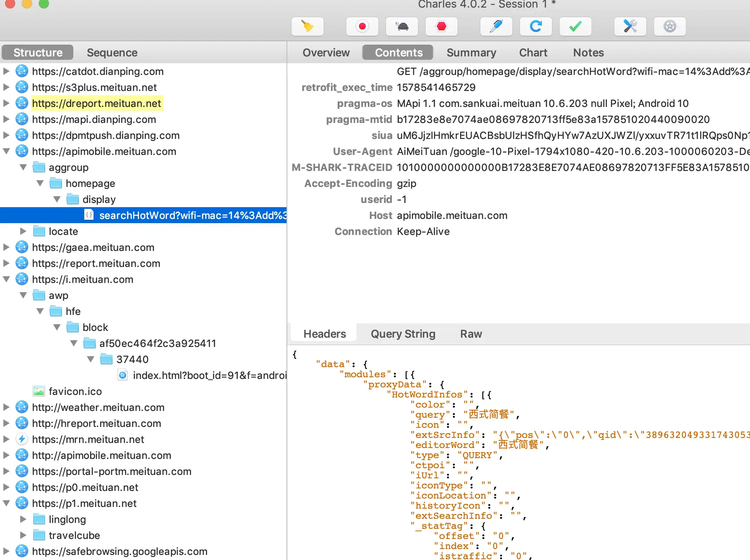Repeat the request with the refresh icon
Image resolution: width=750 pixels, height=560 pixels.
[x=536, y=27]
